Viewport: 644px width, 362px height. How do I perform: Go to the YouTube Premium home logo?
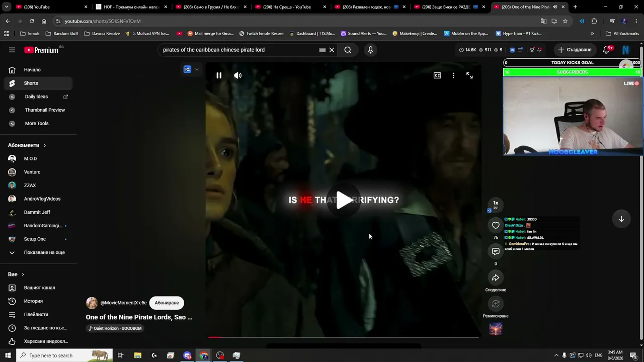(x=41, y=50)
